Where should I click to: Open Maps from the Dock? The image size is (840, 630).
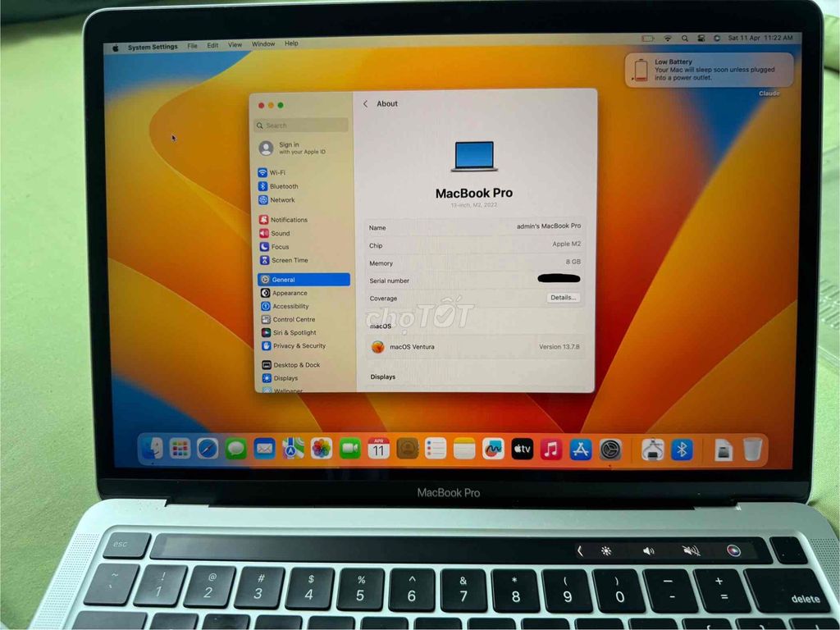[293, 449]
